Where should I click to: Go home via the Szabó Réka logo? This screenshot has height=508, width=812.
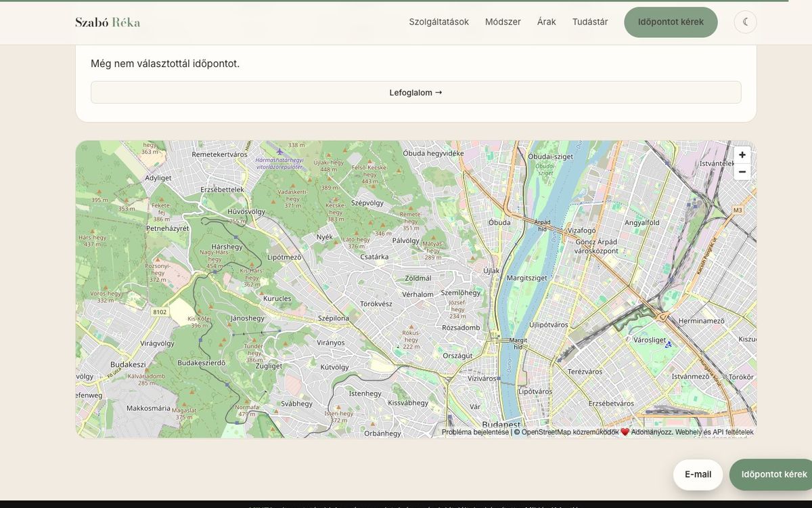point(108,22)
